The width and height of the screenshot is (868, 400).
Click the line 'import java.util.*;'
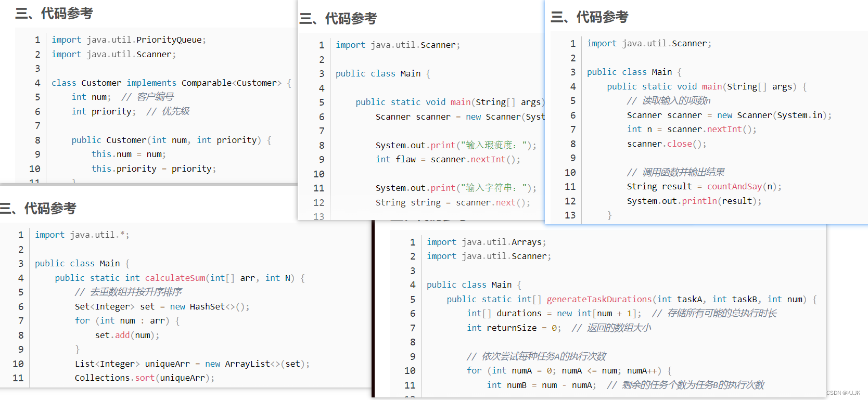pos(82,235)
